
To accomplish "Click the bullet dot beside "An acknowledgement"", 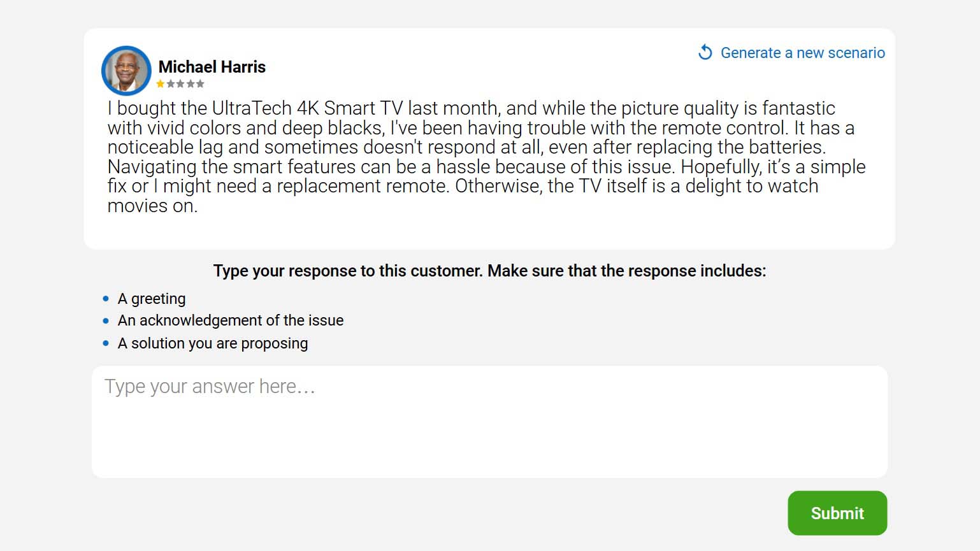I will pos(106,320).
